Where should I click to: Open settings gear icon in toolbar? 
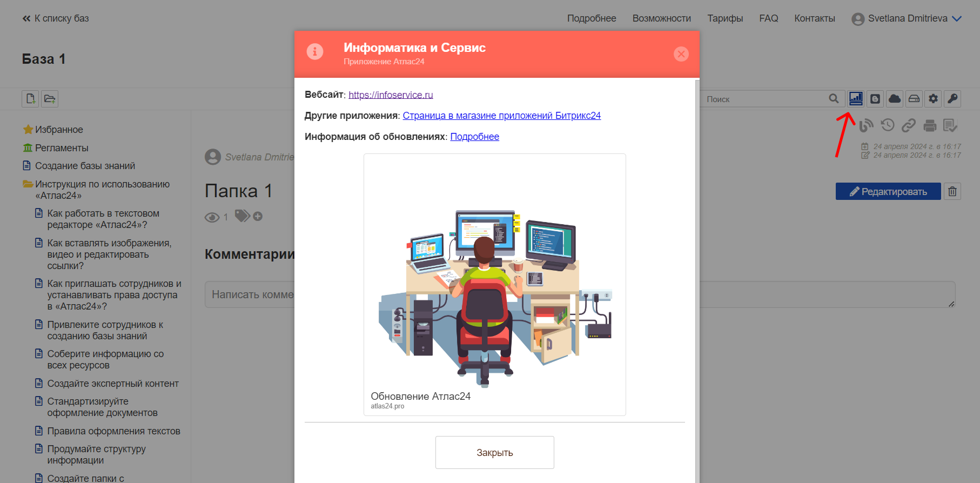coord(933,99)
